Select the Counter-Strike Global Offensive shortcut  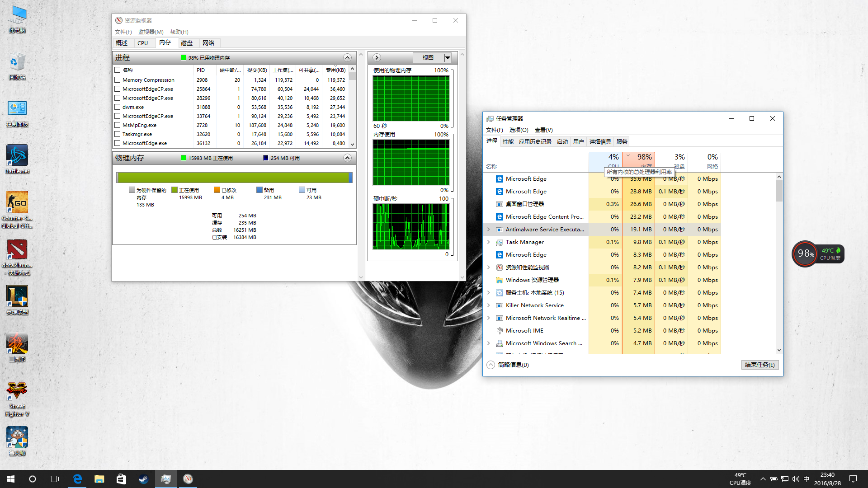click(17, 210)
